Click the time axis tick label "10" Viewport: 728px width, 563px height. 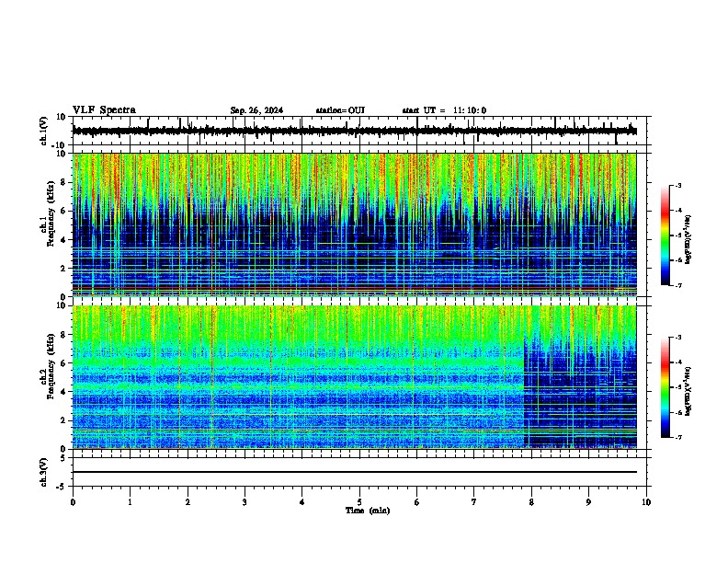click(646, 502)
